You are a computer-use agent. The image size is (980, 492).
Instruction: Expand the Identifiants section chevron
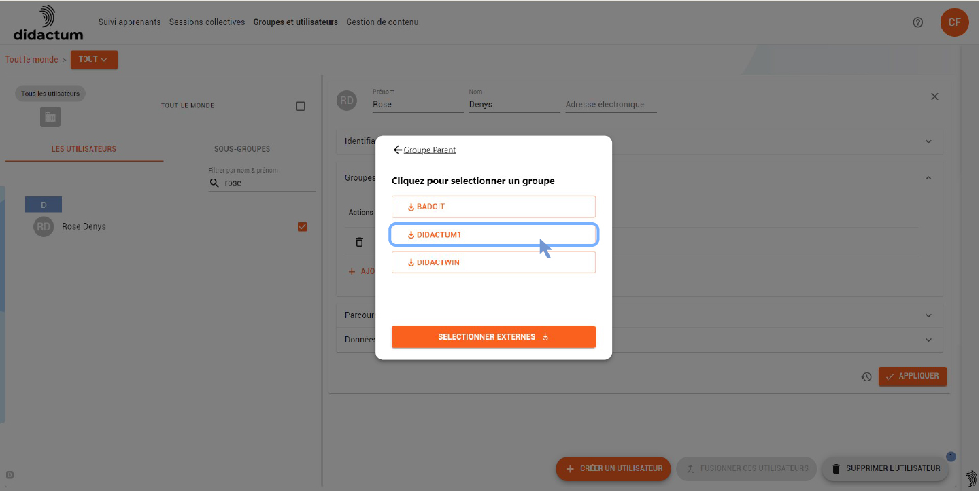click(x=929, y=141)
